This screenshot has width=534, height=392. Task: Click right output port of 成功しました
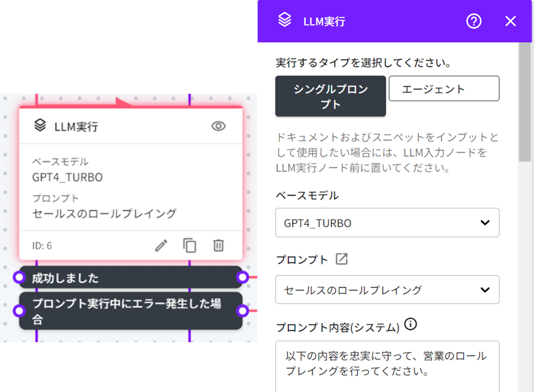[x=242, y=278]
